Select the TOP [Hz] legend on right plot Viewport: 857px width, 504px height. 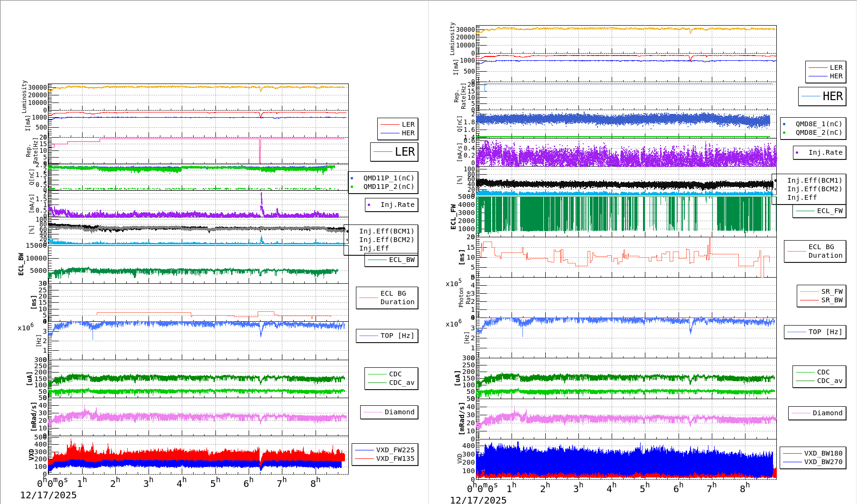(815, 332)
